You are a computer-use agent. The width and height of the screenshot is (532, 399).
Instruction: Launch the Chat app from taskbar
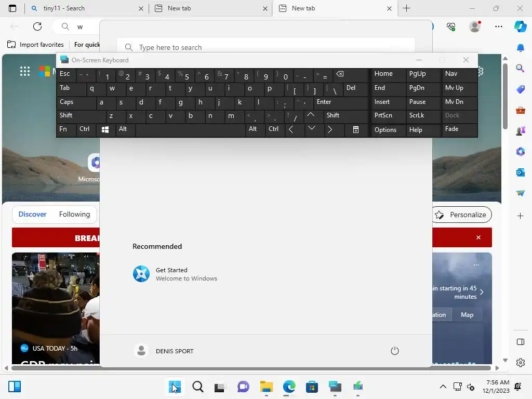pos(243,387)
